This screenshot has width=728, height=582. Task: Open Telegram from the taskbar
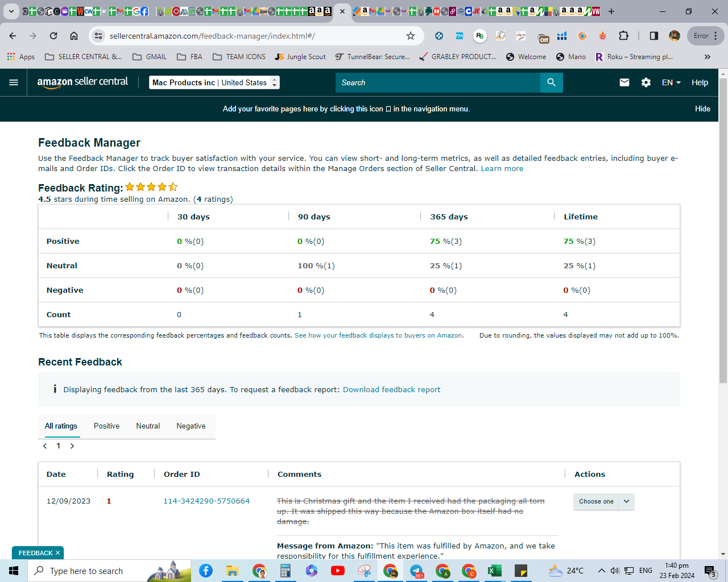[416, 571]
